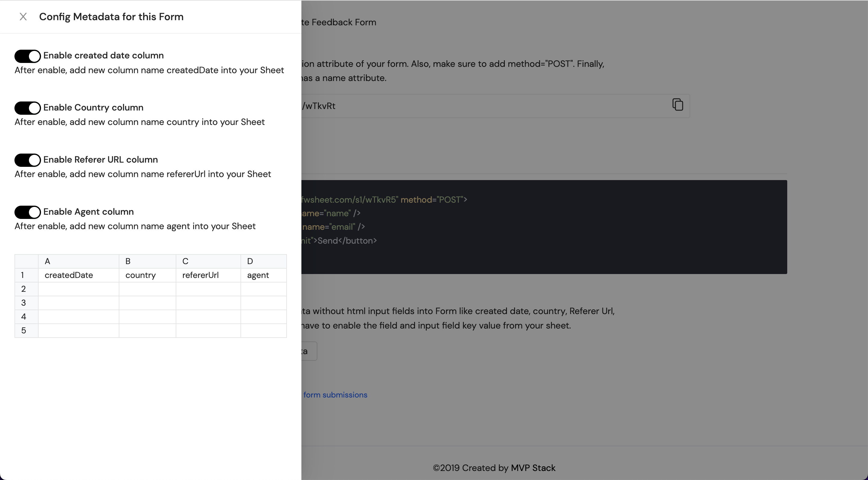Click the endpoint URL input field

point(472,106)
